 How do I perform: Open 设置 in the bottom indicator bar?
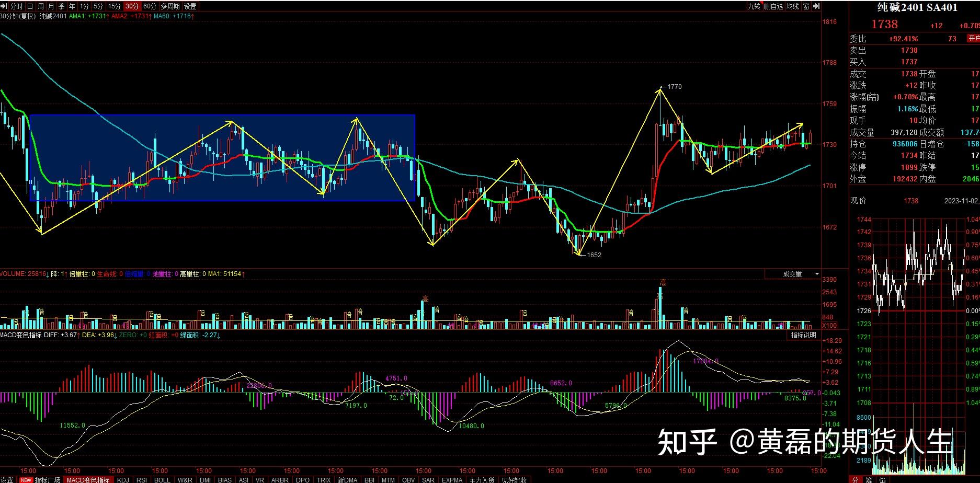(x=7, y=479)
